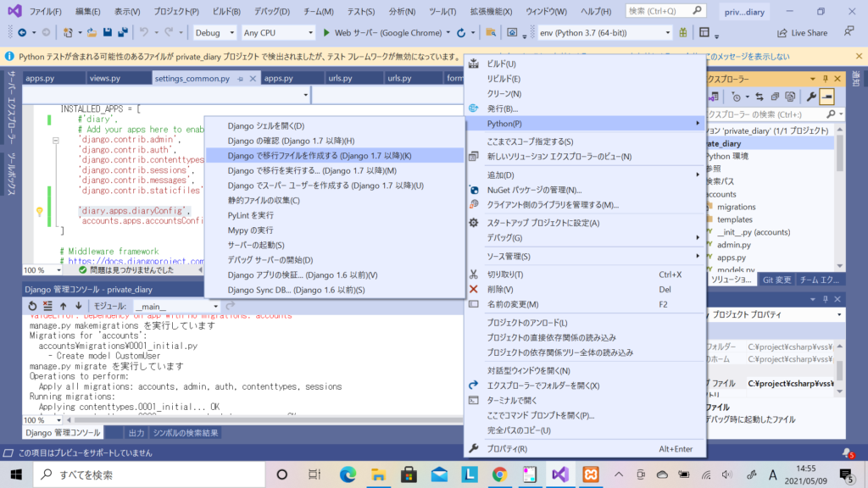The height and width of the screenshot is (488, 868).
Task: Click the Navigate Backward arrow in toolbar
Action: [22, 33]
